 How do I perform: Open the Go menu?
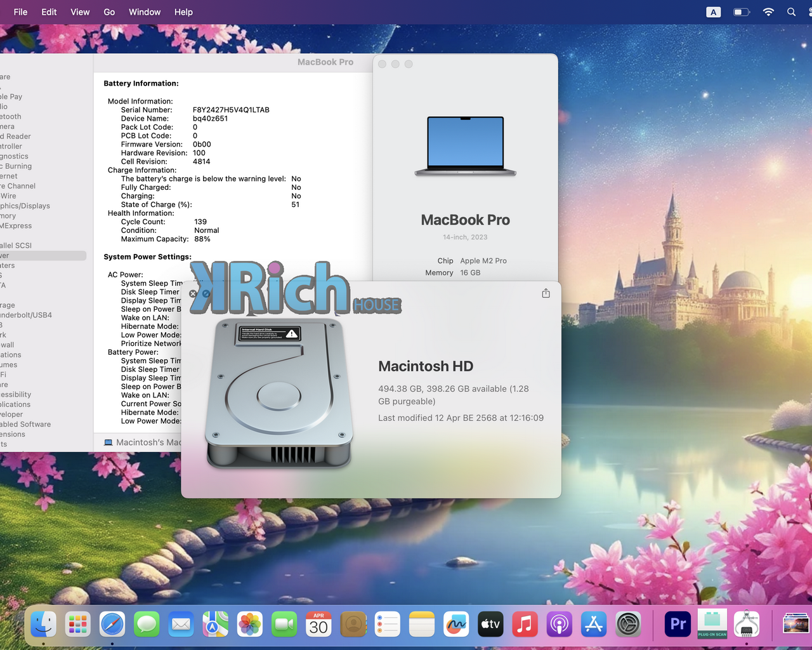(x=109, y=12)
